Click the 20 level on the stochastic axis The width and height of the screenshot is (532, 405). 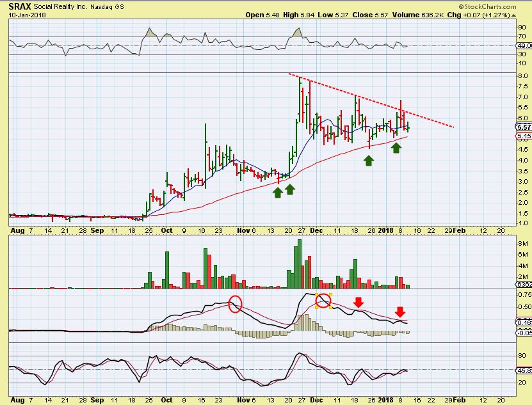pyautogui.click(x=522, y=383)
